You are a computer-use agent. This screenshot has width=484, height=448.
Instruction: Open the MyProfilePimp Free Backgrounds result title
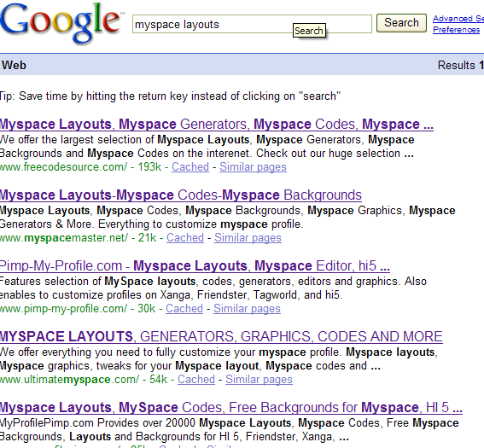point(231,407)
